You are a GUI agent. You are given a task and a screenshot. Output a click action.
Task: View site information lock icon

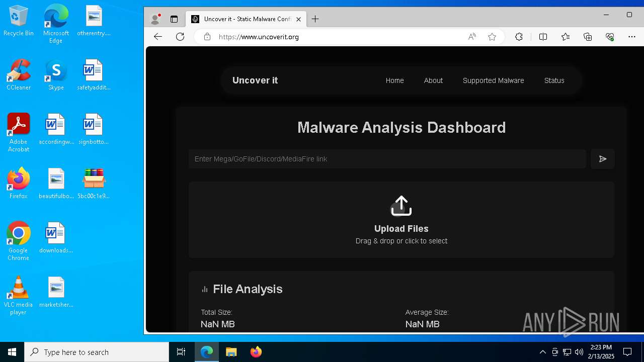click(207, 37)
